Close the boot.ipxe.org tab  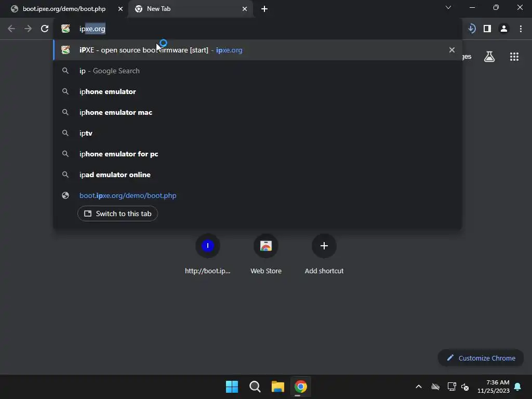pyautogui.click(x=121, y=9)
